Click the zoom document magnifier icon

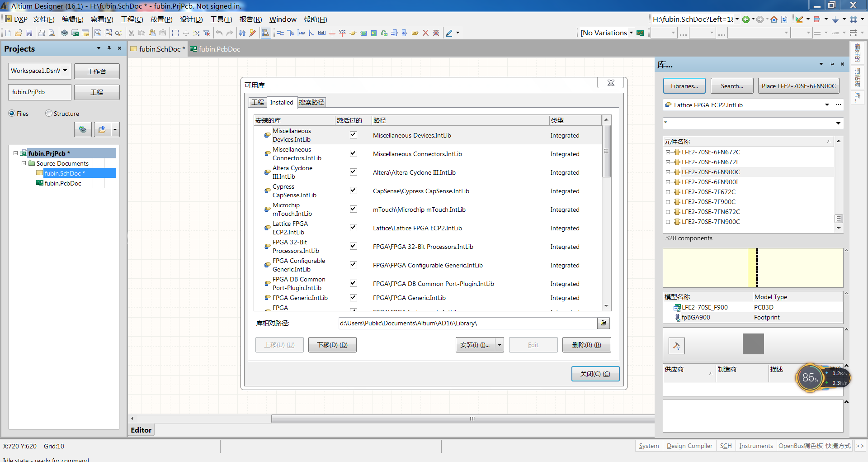click(x=98, y=33)
